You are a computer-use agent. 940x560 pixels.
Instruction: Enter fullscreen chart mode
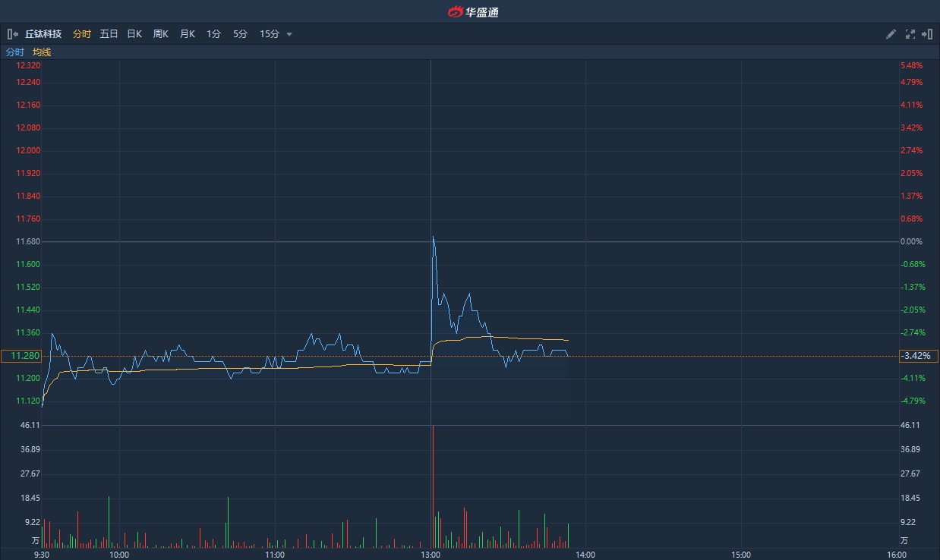click(x=910, y=34)
